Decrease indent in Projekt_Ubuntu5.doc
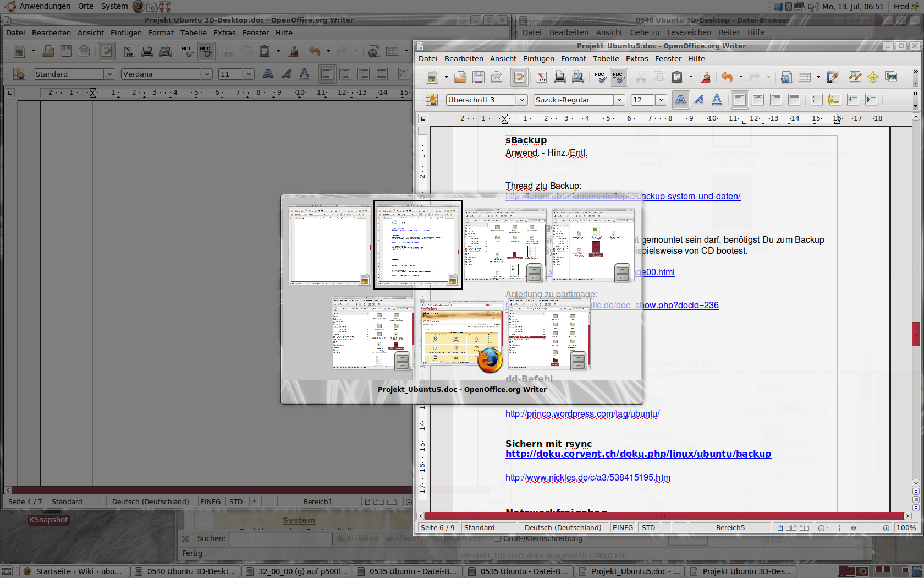The height and width of the screenshot is (578, 924). click(853, 100)
